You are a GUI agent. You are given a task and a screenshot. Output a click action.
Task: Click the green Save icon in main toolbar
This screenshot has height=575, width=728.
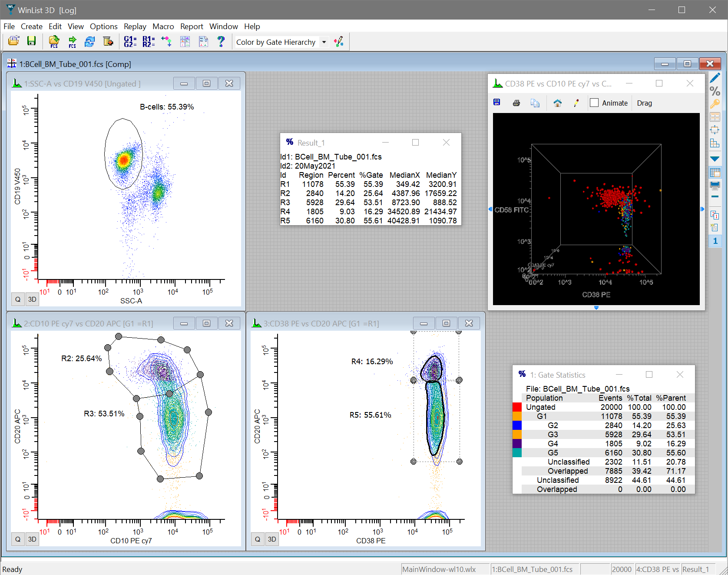click(x=31, y=41)
